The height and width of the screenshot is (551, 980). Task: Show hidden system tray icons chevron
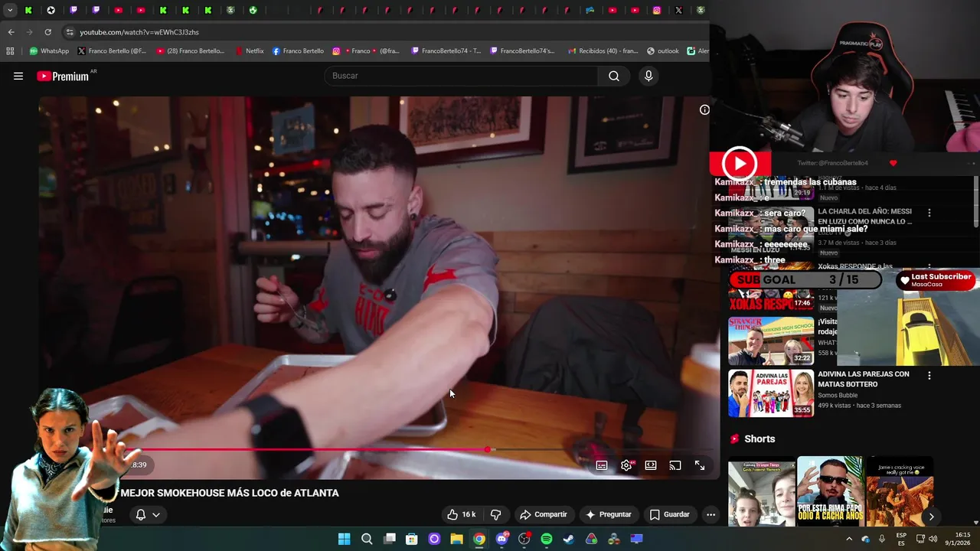pyautogui.click(x=848, y=539)
